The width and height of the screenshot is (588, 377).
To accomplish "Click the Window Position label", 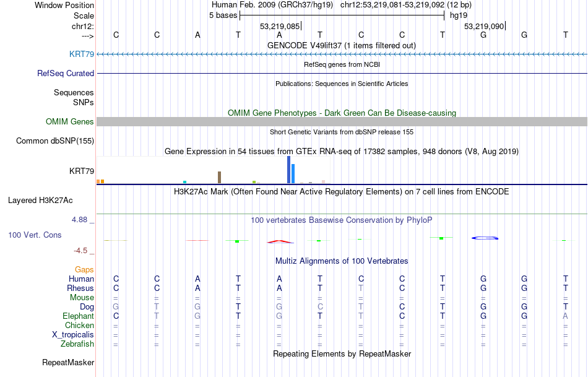I will [64, 5].
